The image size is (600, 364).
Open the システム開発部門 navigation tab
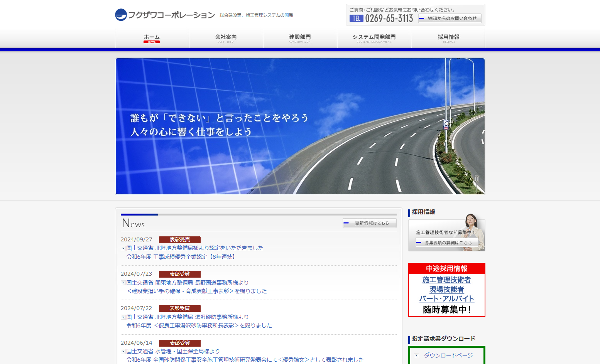(x=374, y=38)
